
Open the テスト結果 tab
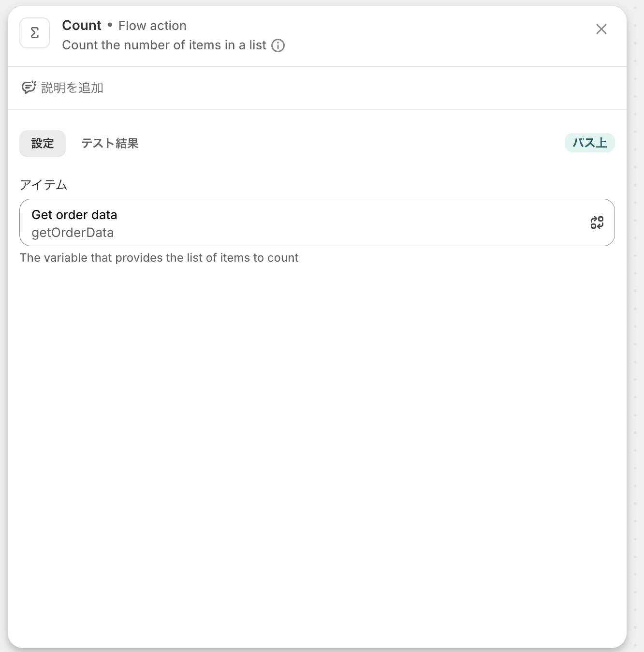110,144
